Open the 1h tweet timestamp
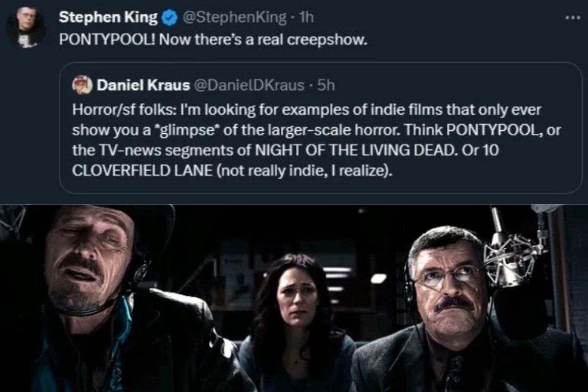The width and height of the screenshot is (588, 392). (307, 18)
